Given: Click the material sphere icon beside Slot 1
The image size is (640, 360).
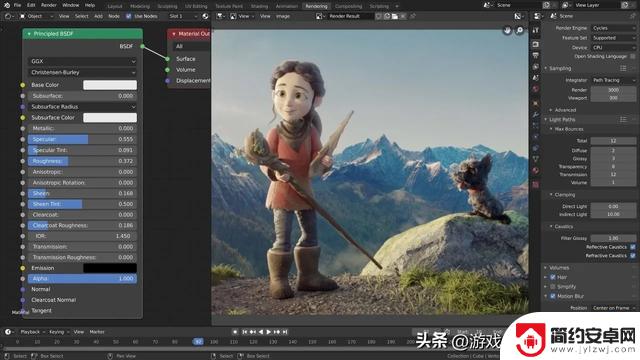Looking at the screenshot, I should (x=205, y=16).
